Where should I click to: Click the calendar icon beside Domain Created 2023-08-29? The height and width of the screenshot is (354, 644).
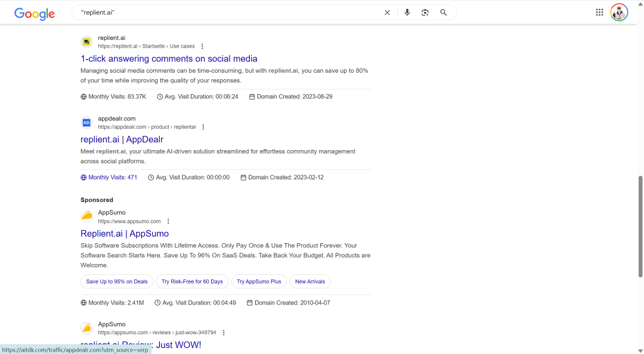tap(252, 97)
